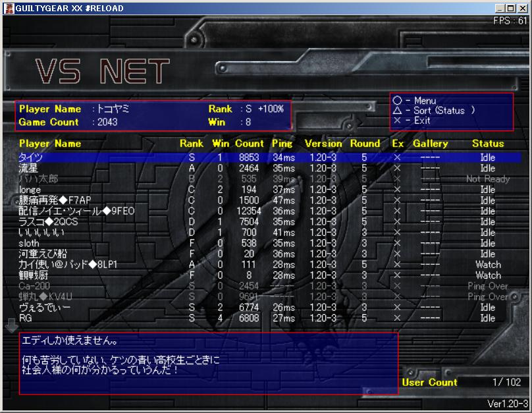532x413 pixels.
Task: Click the Player Name column header
Action: tap(50, 144)
